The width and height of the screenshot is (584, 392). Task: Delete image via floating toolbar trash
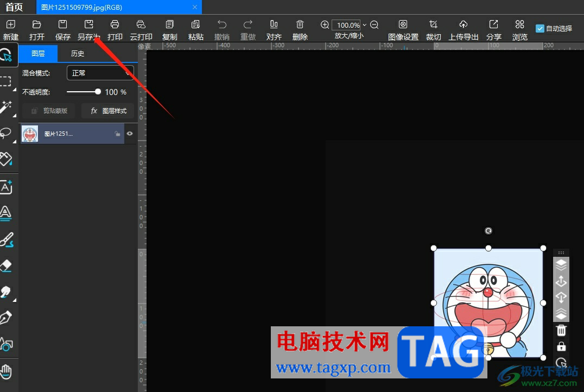tap(561, 330)
